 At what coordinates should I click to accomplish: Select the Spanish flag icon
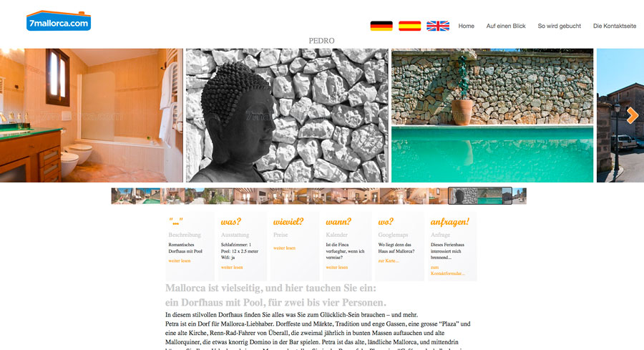click(410, 26)
